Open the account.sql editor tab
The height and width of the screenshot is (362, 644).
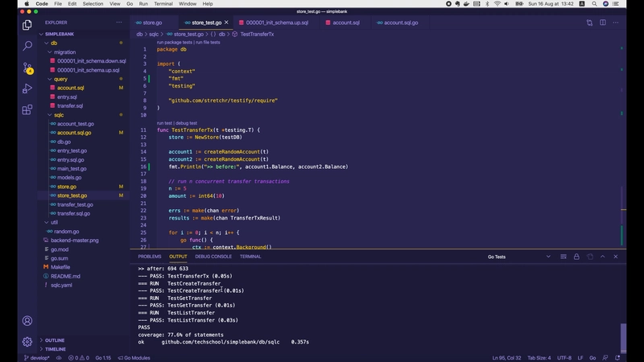click(345, 23)
